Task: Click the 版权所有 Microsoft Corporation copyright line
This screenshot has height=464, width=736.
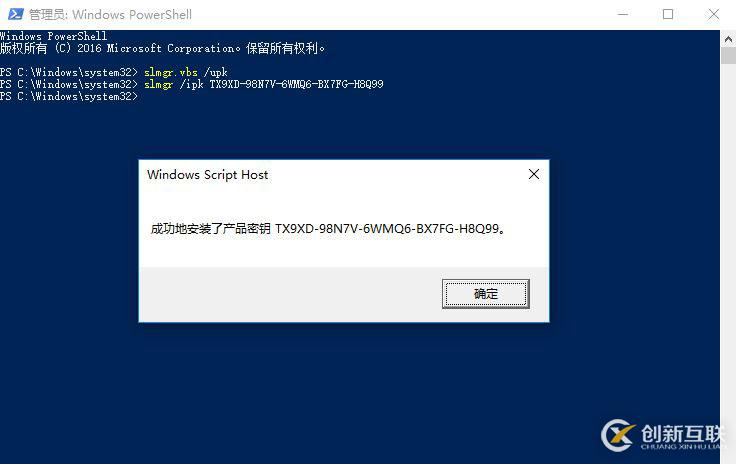Action: tap(162, 48)
